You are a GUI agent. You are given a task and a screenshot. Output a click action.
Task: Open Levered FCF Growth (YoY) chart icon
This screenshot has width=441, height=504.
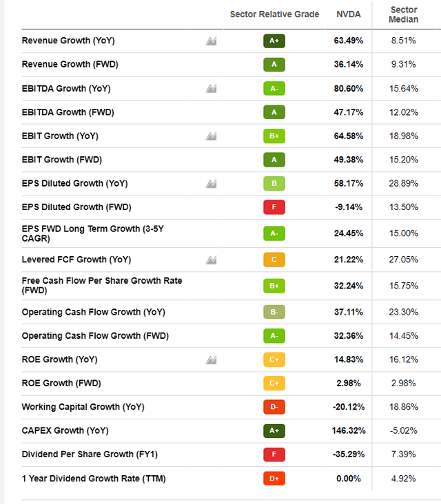[x=212, y=260]
